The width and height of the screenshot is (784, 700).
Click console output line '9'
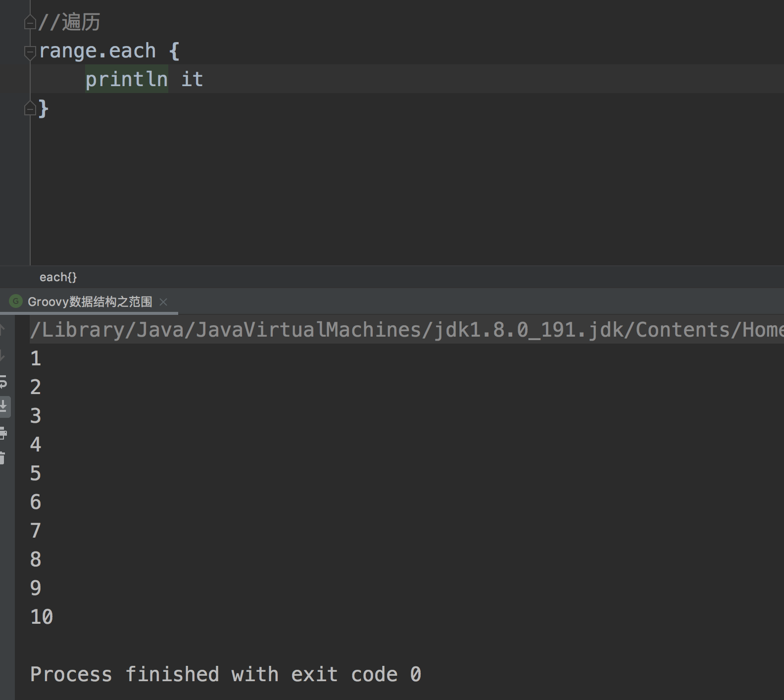[x=36, y=588]
